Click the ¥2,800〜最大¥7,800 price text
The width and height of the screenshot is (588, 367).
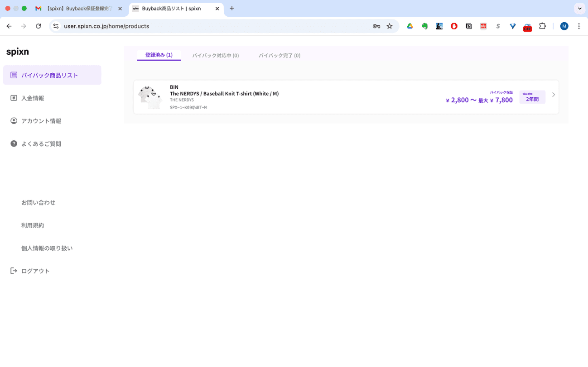click(x=479, y=100)
